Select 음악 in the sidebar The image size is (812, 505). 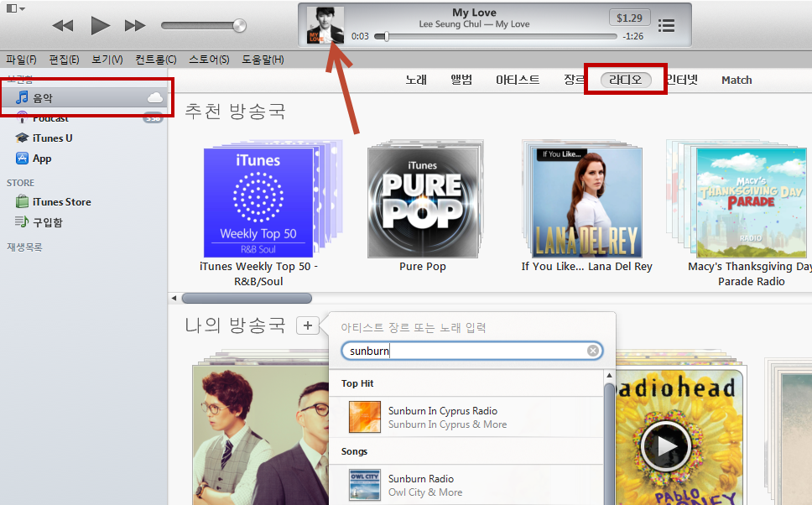tap(84, 97)
